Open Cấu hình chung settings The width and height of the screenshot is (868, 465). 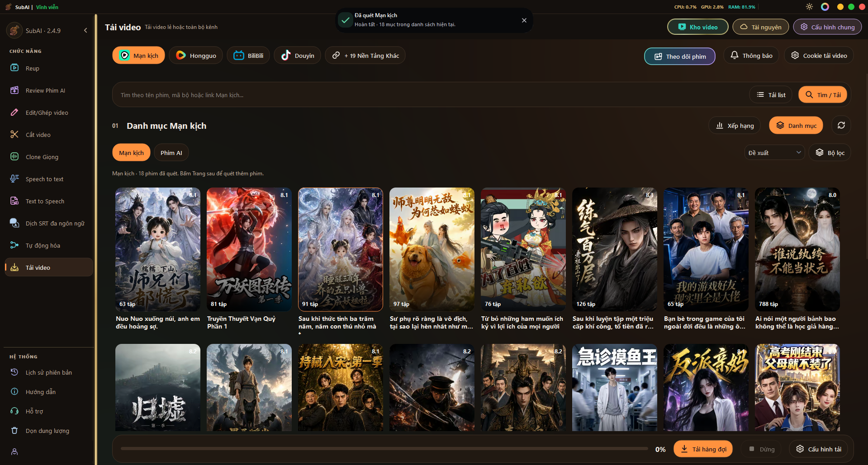[828, 27]
